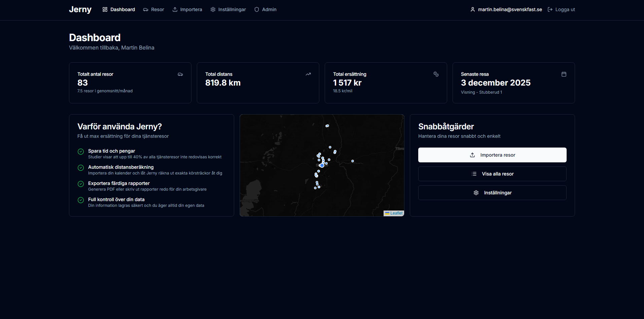Viewport: 644px width, 319px height.
Task: Click the 1 517 kr compensation value
Action: pyautogui.click(x=347, y=83)
